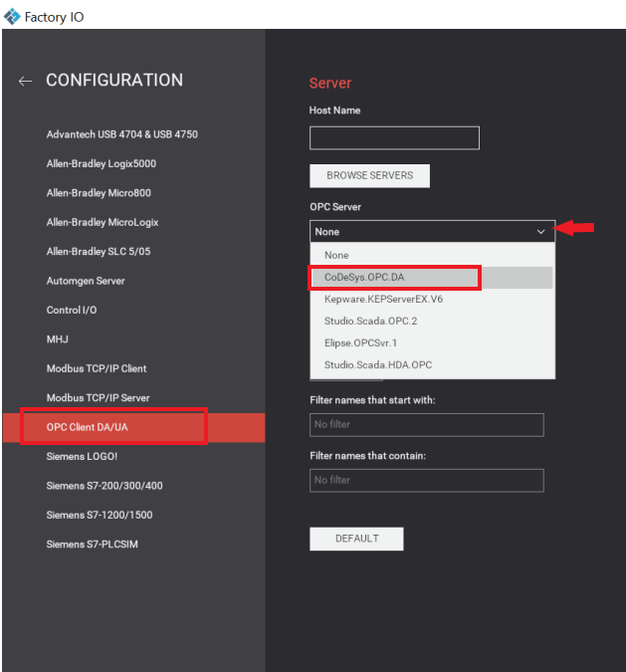
Task: Select Studio.Scada.OPC.2 server option
Action: pyautogui.click(x=368, y=321)
